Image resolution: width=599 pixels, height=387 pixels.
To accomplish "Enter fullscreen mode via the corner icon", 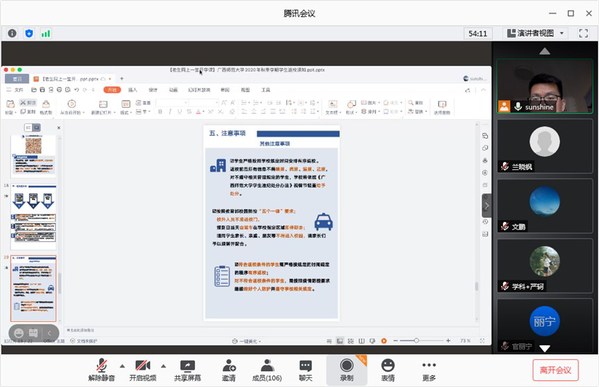I will (x=583, y=33).
